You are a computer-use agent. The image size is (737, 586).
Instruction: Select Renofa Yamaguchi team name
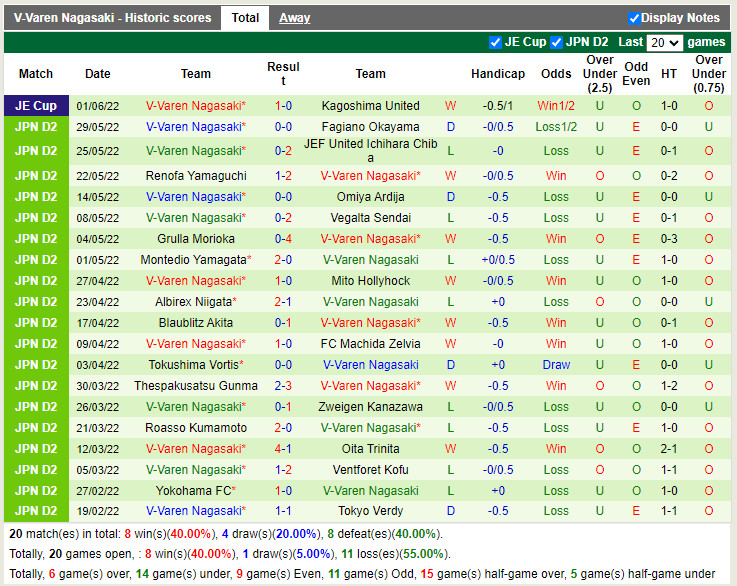tap(196, 176)
